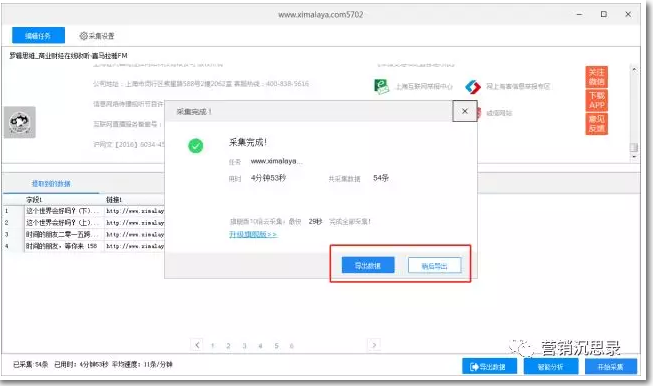This screenshot has height=386, width=653.
Task: Open the 升级旗舰版>> link
Action: pos(253,234)
